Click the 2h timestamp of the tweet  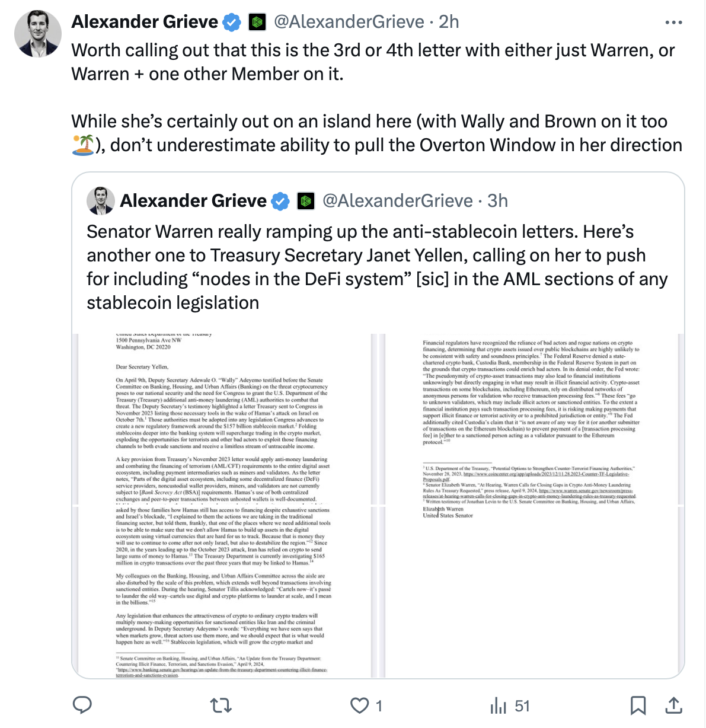click(x=449, y=22)
